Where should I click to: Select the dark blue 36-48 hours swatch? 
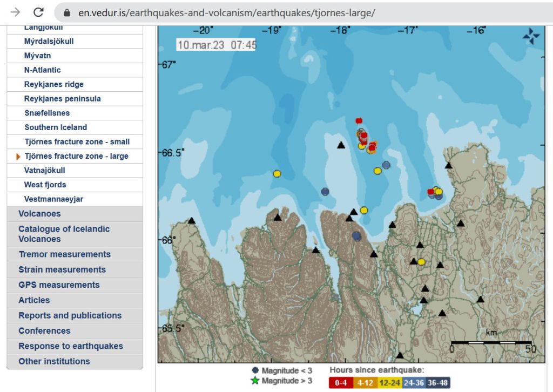tap(437, 383)
